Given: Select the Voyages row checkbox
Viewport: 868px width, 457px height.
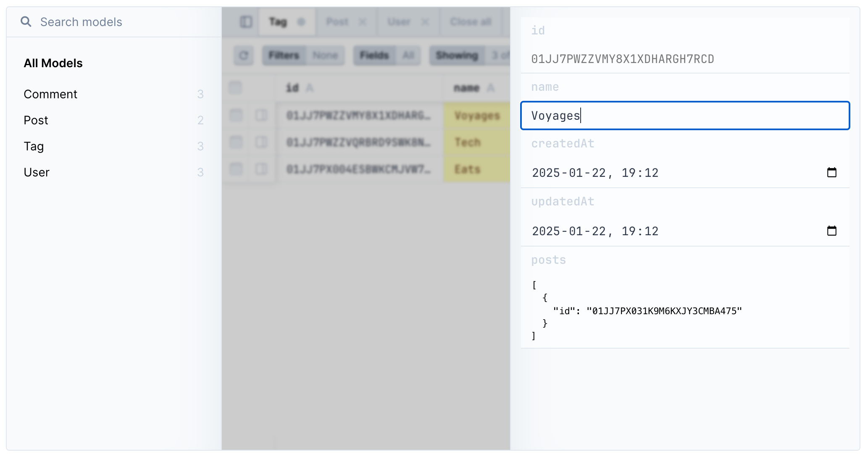Looking at the screenshot, I should click(236, 115).
